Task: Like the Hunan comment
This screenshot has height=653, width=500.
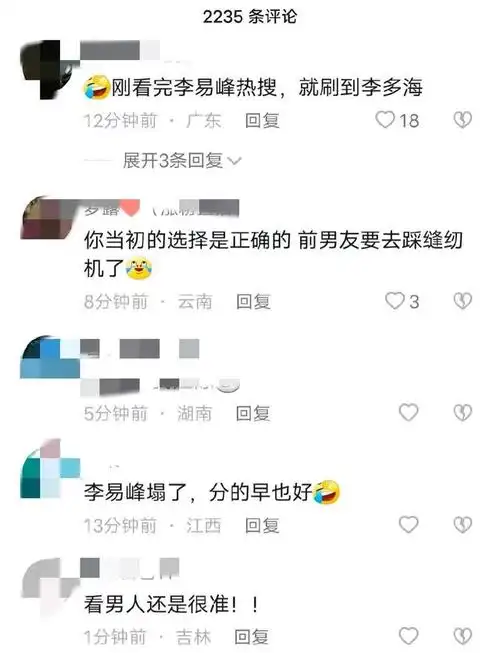Action: pos(408,412)
